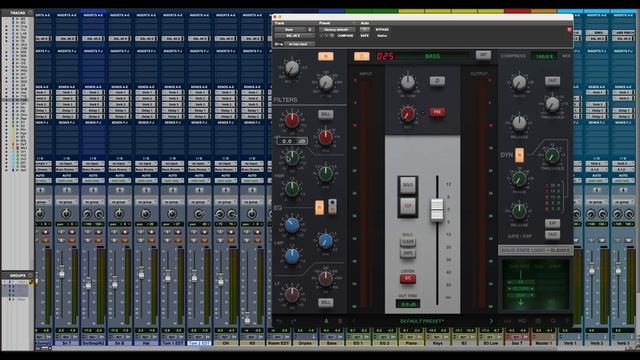Click the green gate THRESHOLD knob
This screenshot has height=360, width=640.
coord(552,156)
